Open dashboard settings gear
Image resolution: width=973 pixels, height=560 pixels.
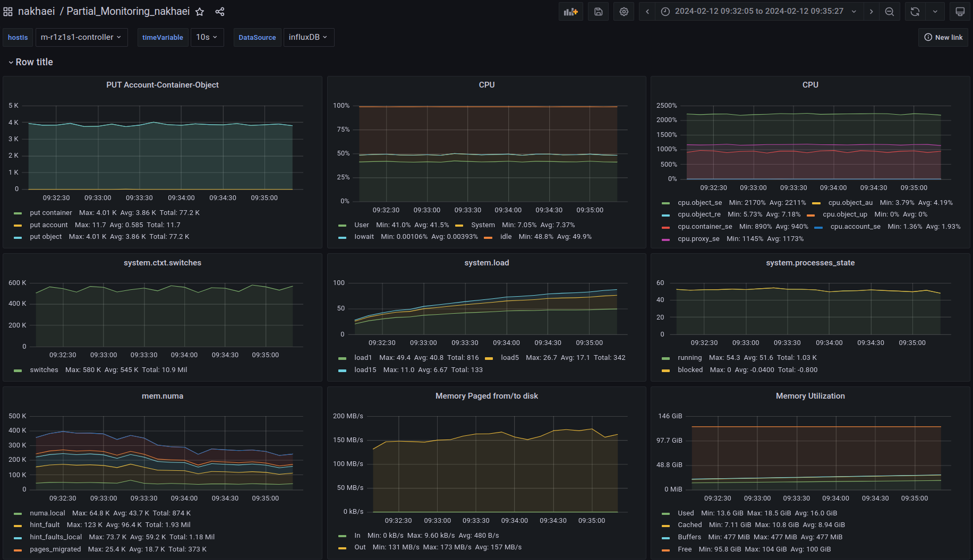624,12
